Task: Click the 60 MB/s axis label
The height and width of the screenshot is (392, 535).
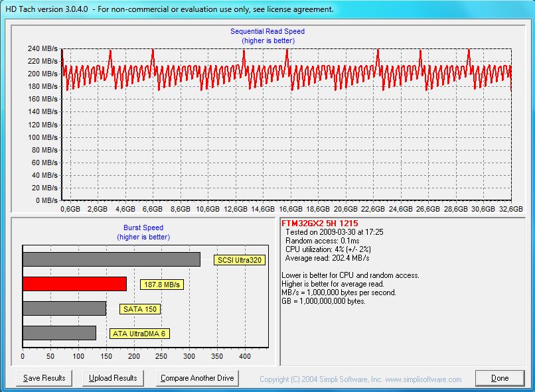Action: coord(44,163)
